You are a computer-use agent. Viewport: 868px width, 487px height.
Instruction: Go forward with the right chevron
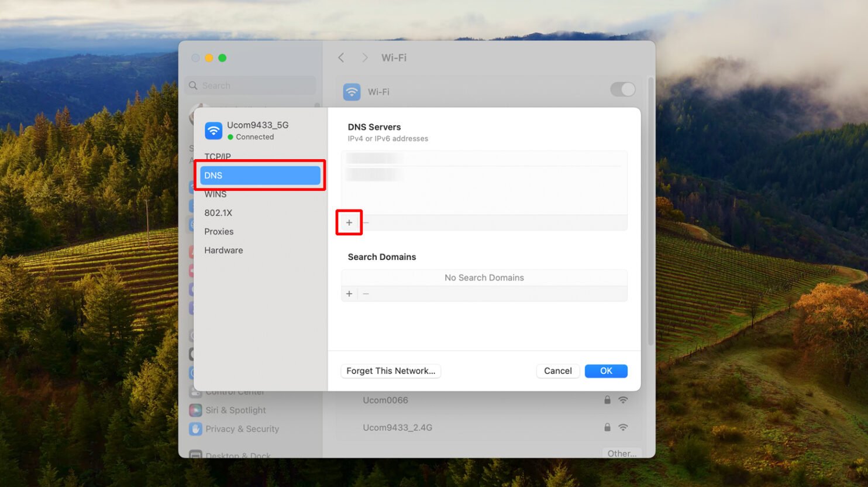pos(365,57)
